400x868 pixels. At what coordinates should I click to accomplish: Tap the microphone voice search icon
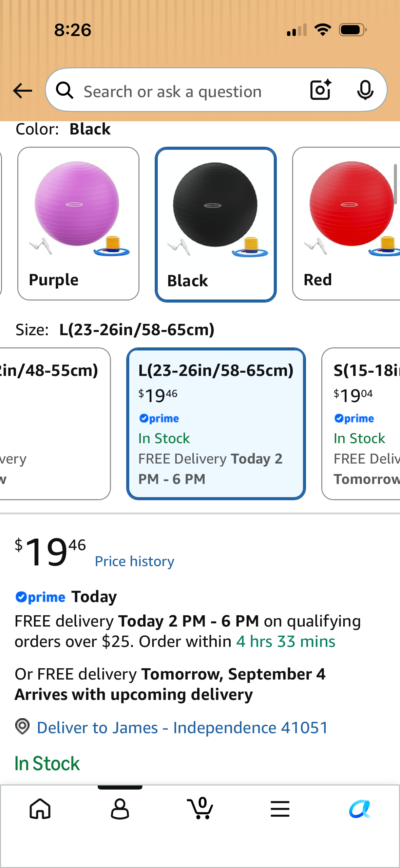365,90
